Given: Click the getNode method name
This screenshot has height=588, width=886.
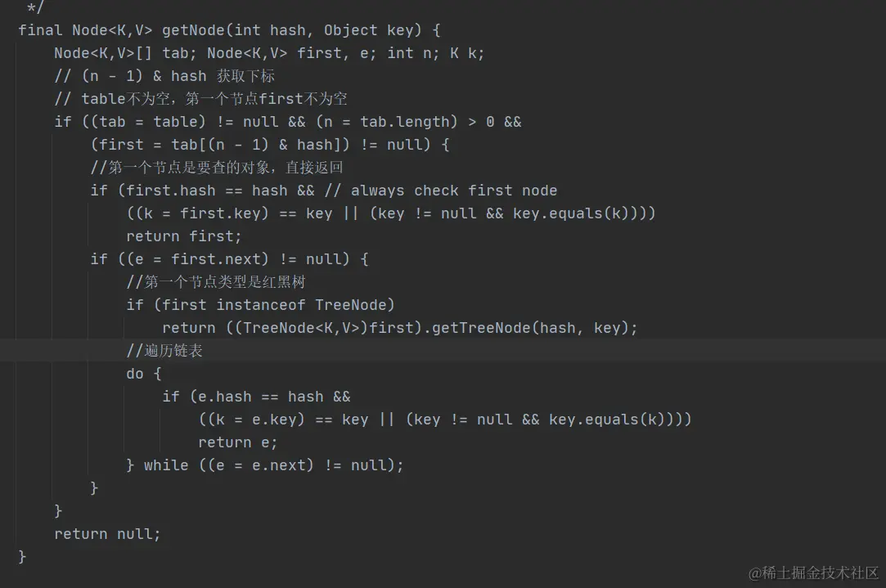Looking at the screenshot, I should (192, 30).
